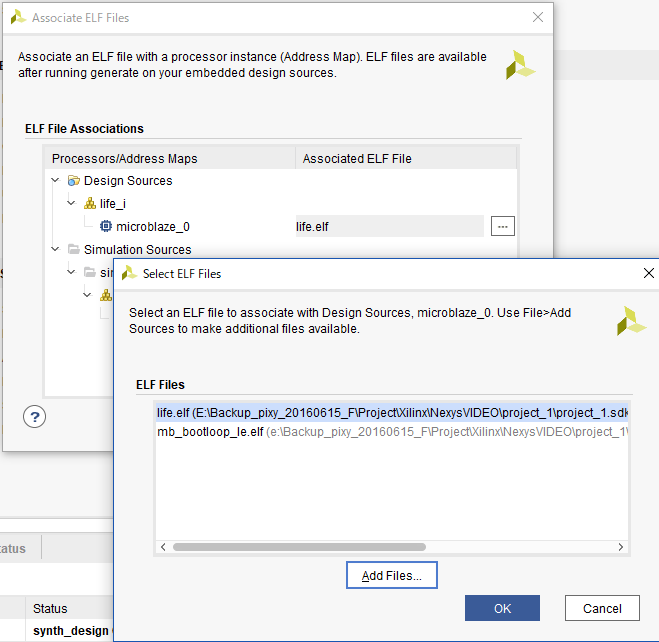Close the Select ELF Files dialog
The height and width of the screenshot is (642, 659).
point(648,273)
